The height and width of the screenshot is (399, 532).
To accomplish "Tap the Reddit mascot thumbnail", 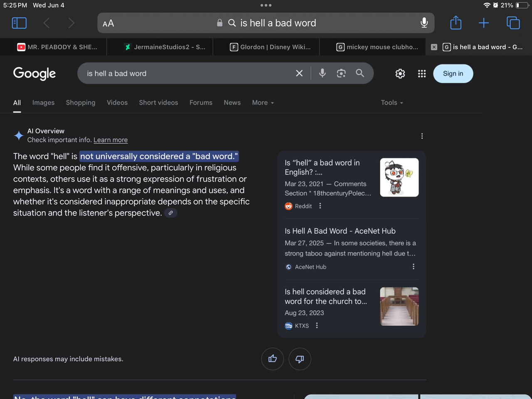I will [399, 177].
